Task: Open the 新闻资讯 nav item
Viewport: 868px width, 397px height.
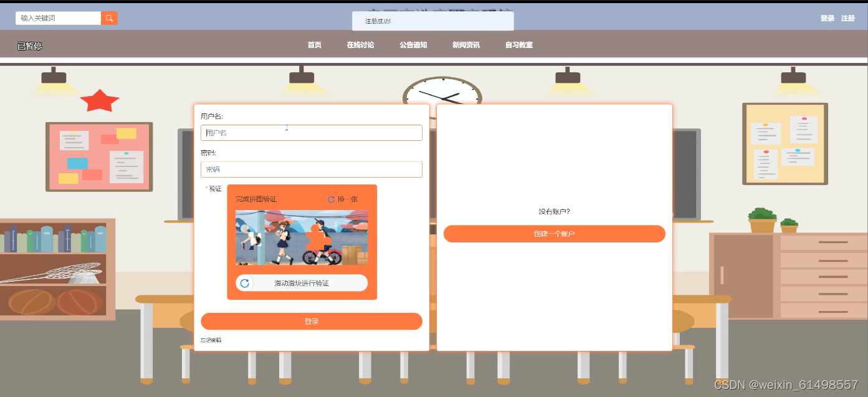Action: pyautogui.click(x=466, y=45)
